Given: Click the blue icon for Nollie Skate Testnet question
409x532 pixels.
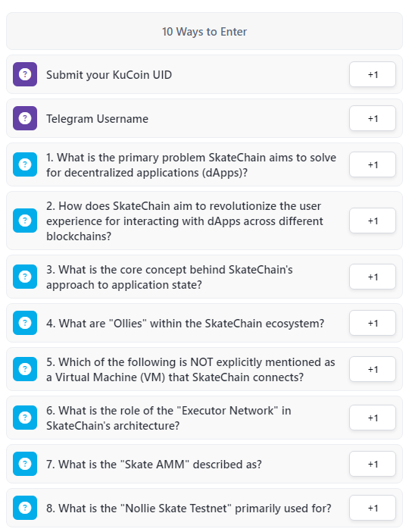Looking at the screenshot, I should click(25, 508).
